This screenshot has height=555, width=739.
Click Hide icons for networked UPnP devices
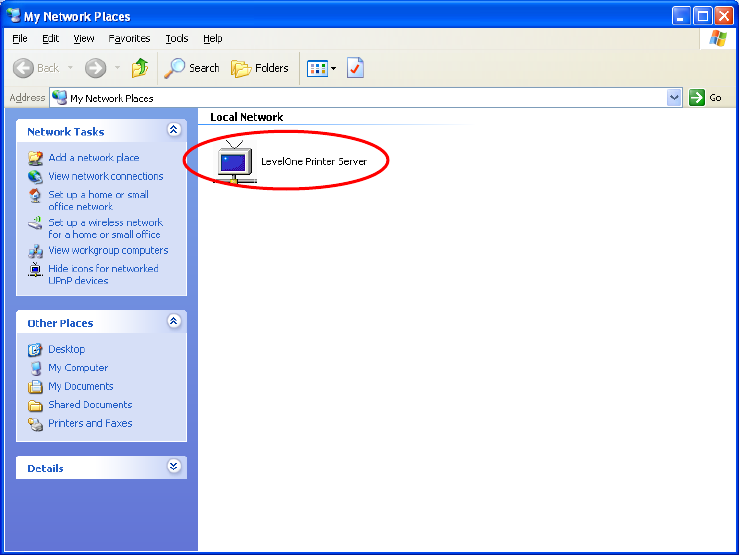coord(103,274)
